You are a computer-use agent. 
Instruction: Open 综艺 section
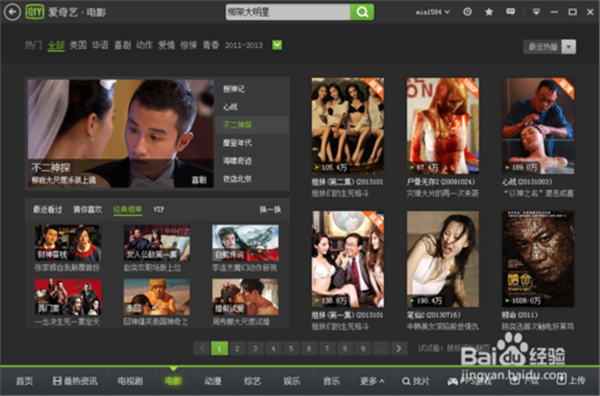click(252, 381)
